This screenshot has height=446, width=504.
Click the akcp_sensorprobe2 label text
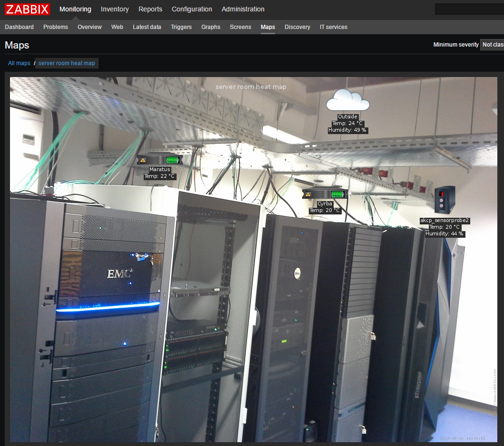445,220
